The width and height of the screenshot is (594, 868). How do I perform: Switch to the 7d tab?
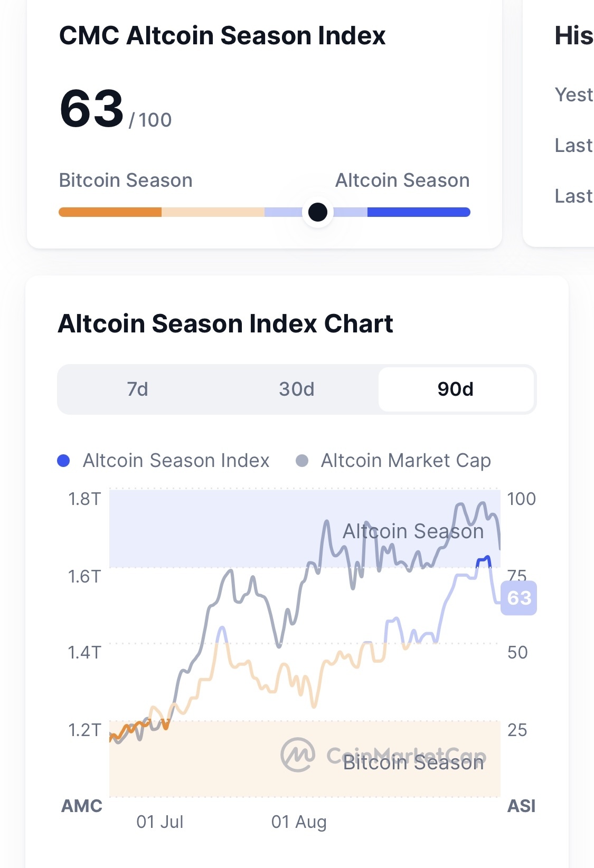click(x=136, y=389)
